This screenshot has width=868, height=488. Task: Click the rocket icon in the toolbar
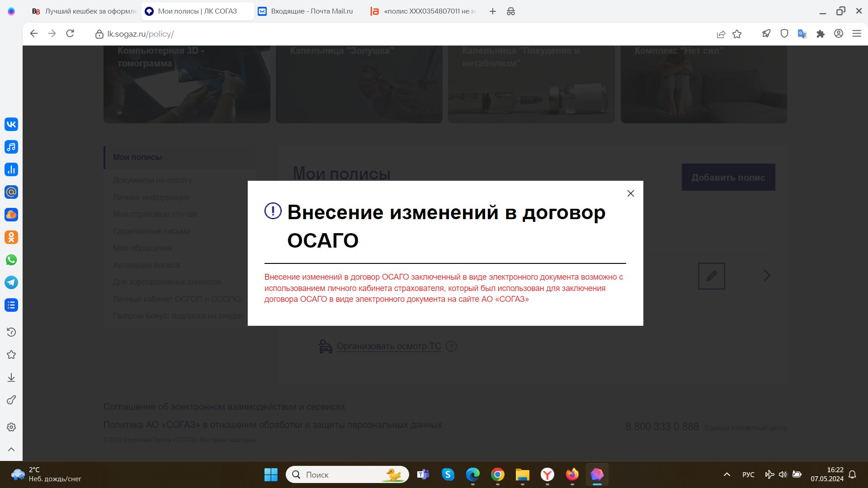[766, 33]
